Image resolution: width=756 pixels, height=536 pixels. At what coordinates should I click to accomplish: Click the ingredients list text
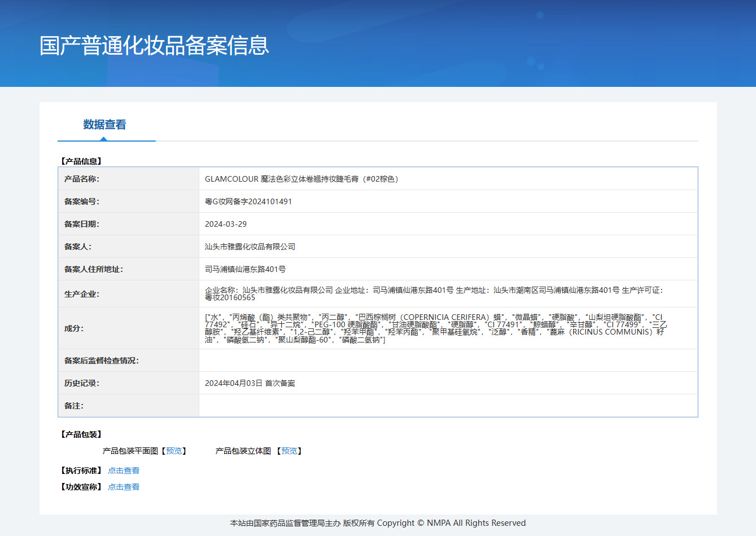pyautogui.click(x=436, y=328)
